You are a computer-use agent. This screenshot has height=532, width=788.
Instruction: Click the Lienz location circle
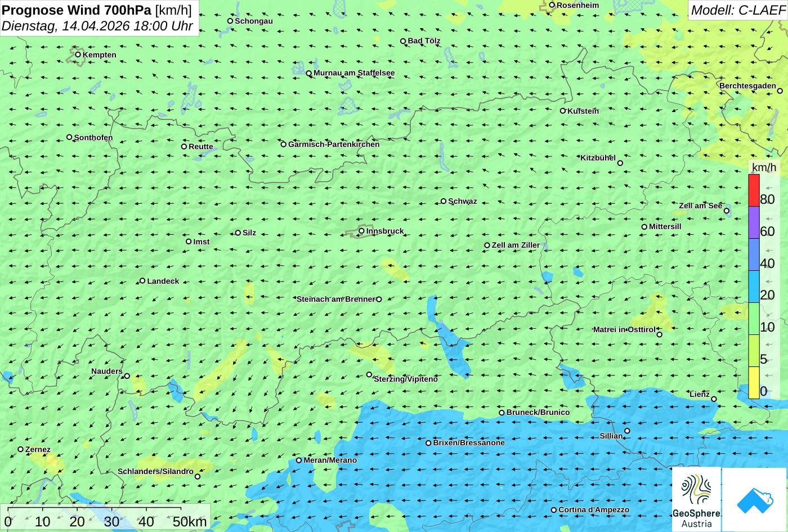[x=714, y=399]
